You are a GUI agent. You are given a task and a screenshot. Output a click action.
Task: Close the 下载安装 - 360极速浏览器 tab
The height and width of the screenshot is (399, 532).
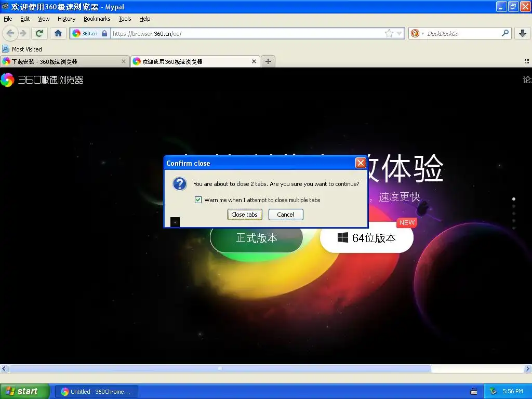pos(124,61)
